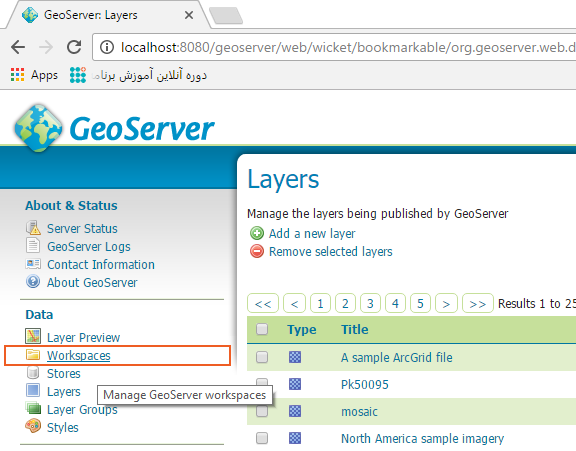Click the Styles palette icon

click(33, 426)
